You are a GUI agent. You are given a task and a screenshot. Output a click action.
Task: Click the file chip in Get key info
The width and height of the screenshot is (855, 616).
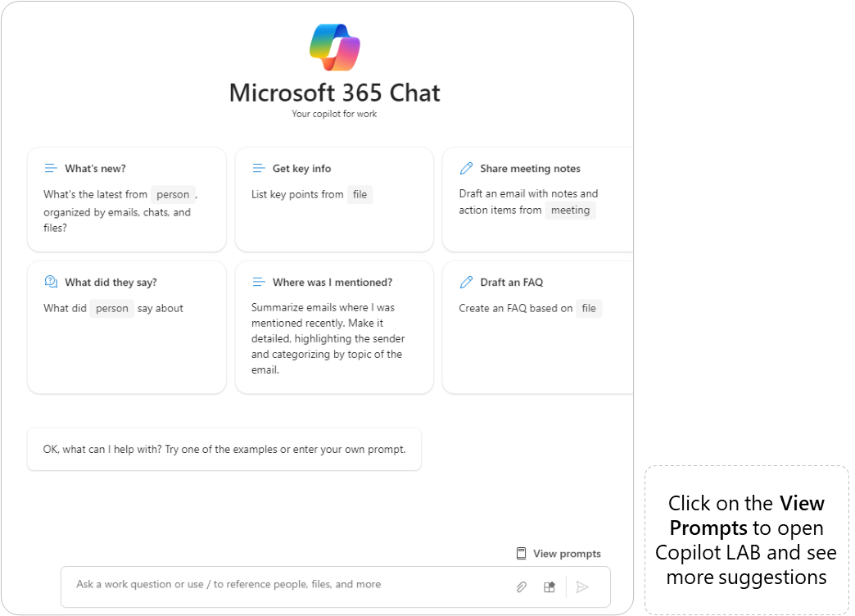pyautogui.click(x=360, y=195)
